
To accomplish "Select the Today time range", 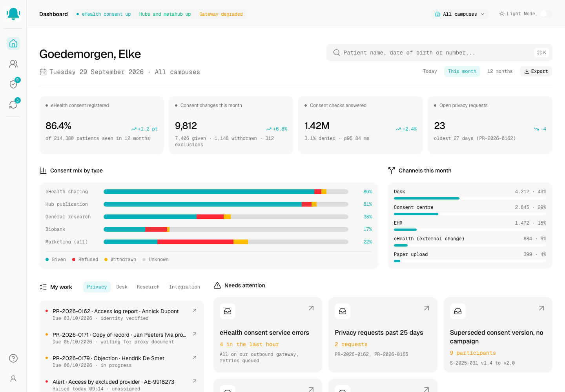I will click(x=430, y=71).
